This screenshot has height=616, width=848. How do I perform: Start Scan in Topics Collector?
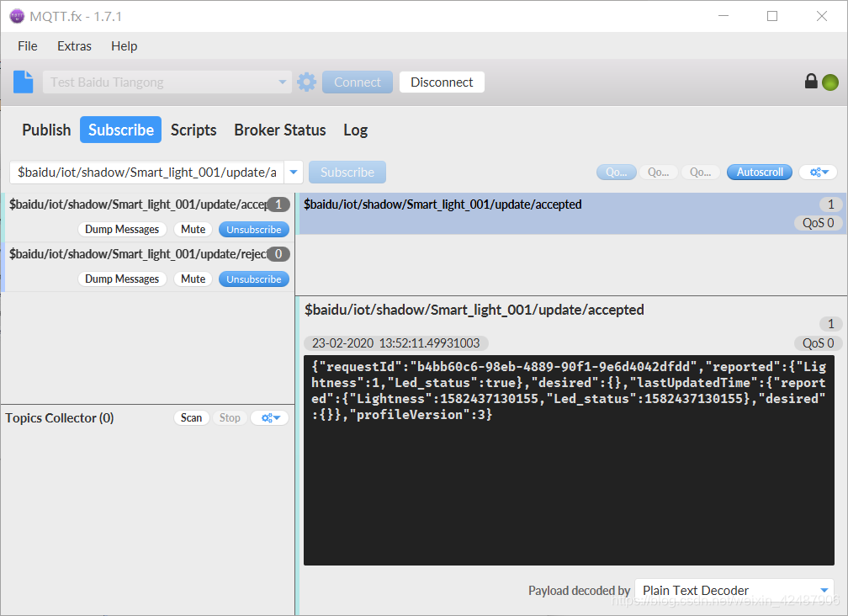pos(192,418)
